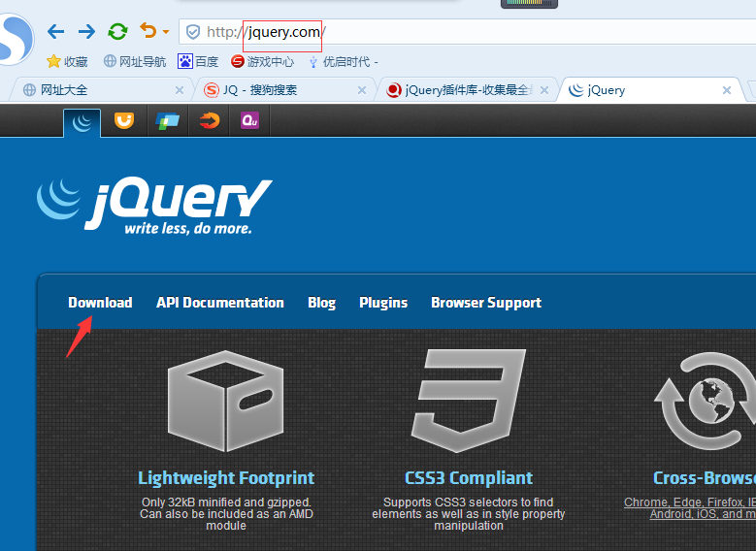Open the Browser Support menu item

pos(486,303)
